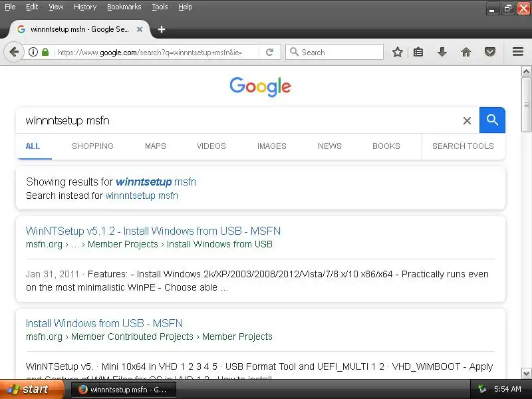This screenshot has width=532, height=399.
Task: Click Firefox taskbar button winnntsetup msfn
Action: point(124,390)
